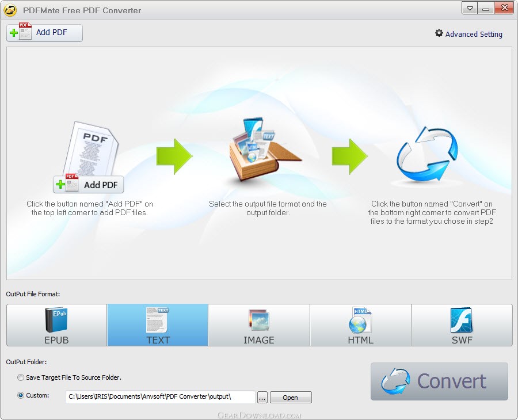518x420 pixels.
Task: Open the title bar window dropdown arrow
Action: (x=469, y=8)
